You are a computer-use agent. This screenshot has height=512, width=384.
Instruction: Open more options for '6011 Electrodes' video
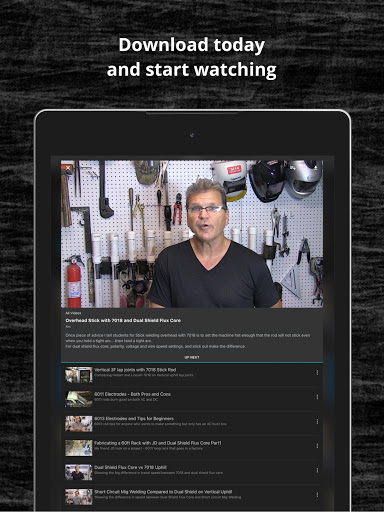click(x=317, y=397)
